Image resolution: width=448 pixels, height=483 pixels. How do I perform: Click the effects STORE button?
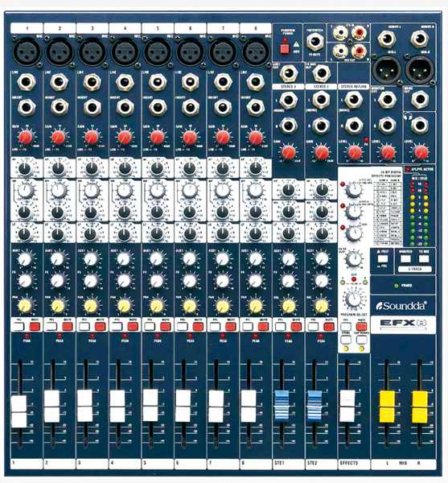click(346, 340)
